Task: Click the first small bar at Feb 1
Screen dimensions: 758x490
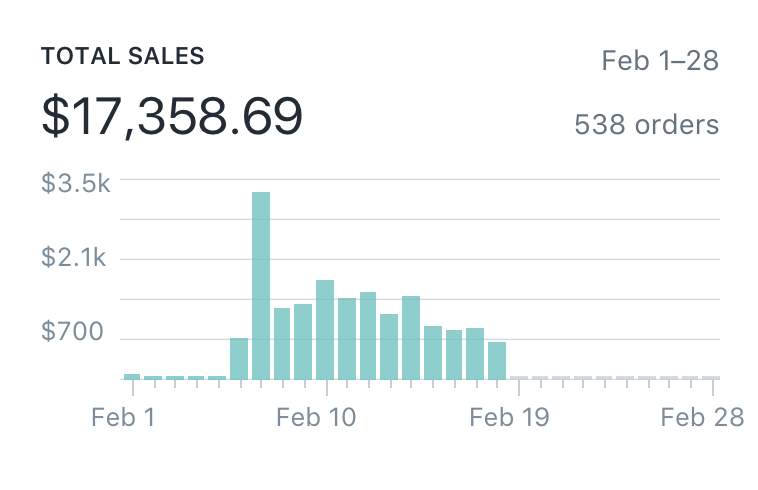Action: [x=132, y=376]
